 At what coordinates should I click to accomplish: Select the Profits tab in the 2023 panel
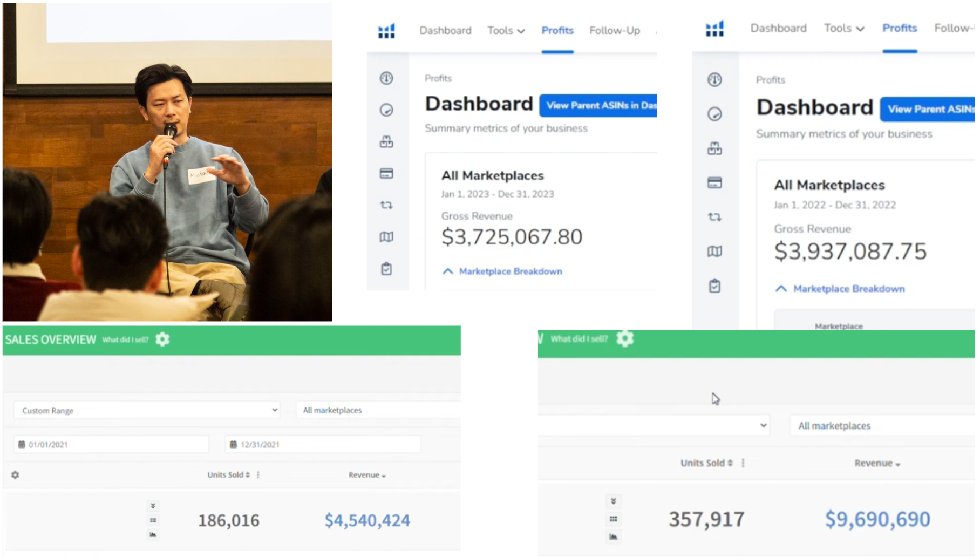pos(557,31)
